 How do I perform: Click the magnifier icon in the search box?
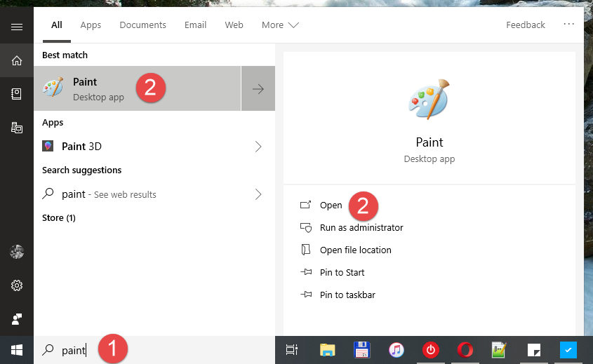[48, 350]
